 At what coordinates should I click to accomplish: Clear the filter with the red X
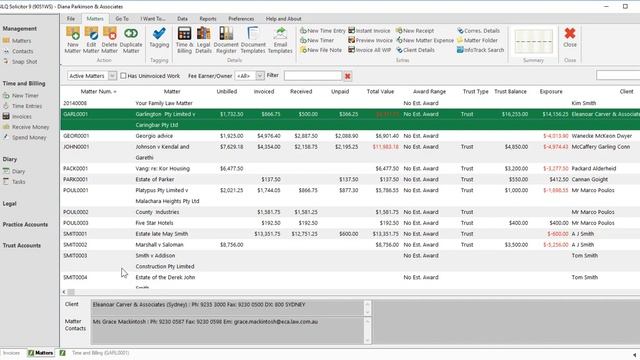pyautogui.click(x=347, y=76)
